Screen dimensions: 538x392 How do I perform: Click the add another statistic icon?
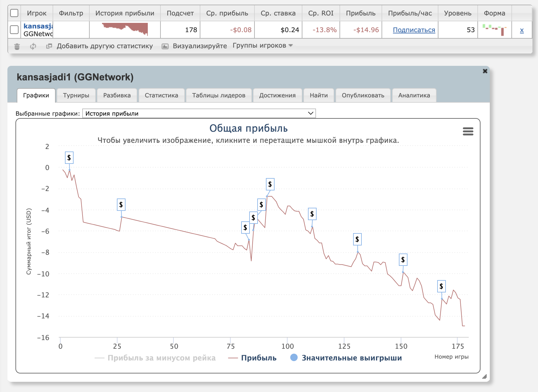pos(49,46)
